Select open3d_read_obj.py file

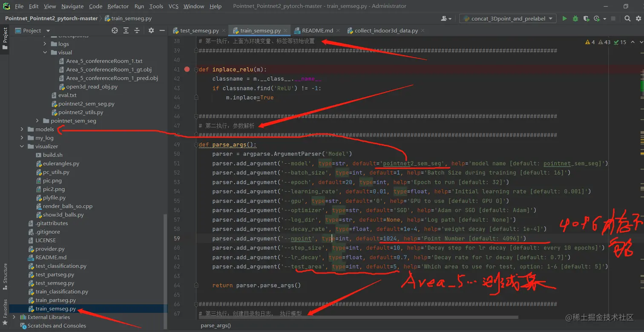click(x=92, y=87)
